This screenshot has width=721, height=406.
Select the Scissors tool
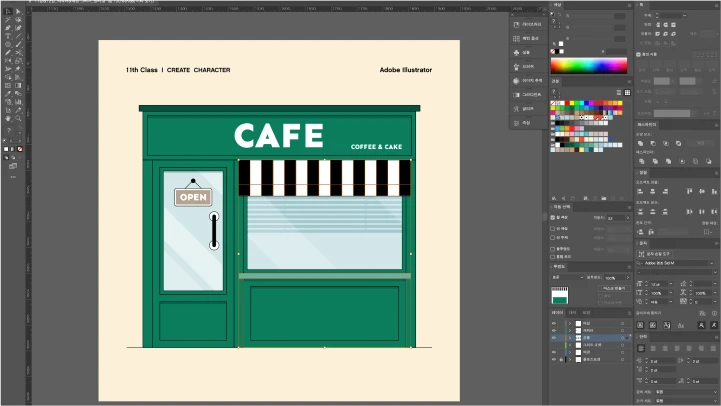coord(18,53)
